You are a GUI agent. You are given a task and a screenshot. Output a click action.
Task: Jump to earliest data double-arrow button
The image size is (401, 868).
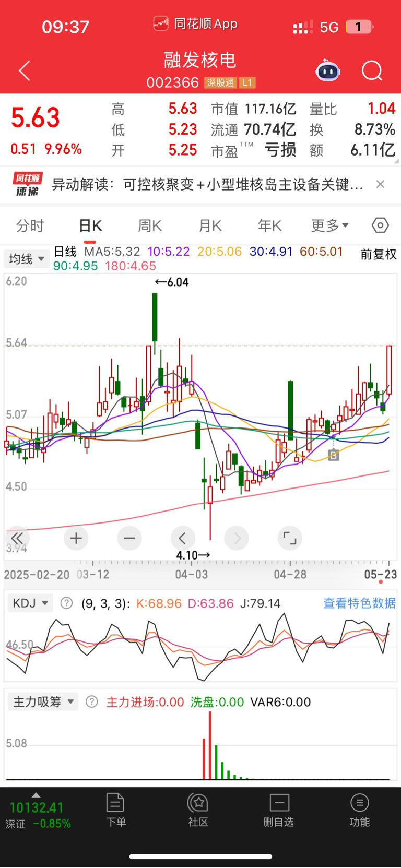coord(17,538)
